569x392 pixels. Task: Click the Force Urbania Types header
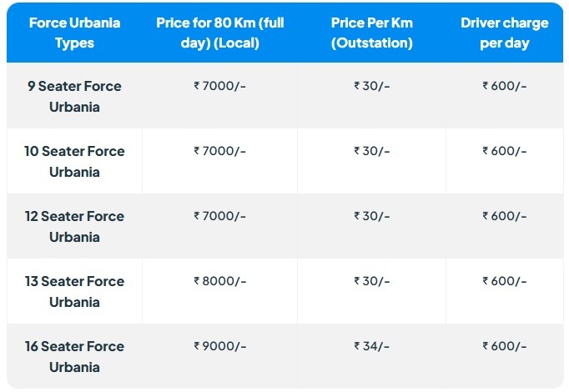click(74, 33)
